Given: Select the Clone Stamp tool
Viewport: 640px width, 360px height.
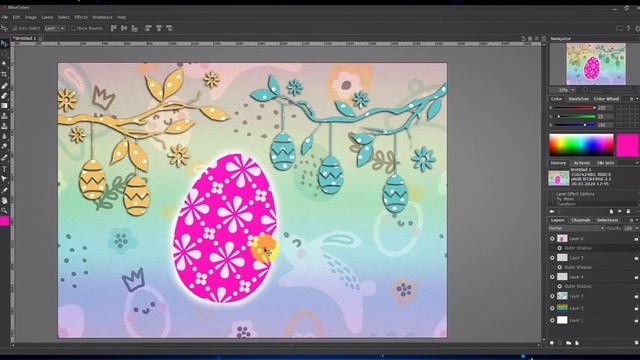Looking at the screenshot, I should [4, 116].
